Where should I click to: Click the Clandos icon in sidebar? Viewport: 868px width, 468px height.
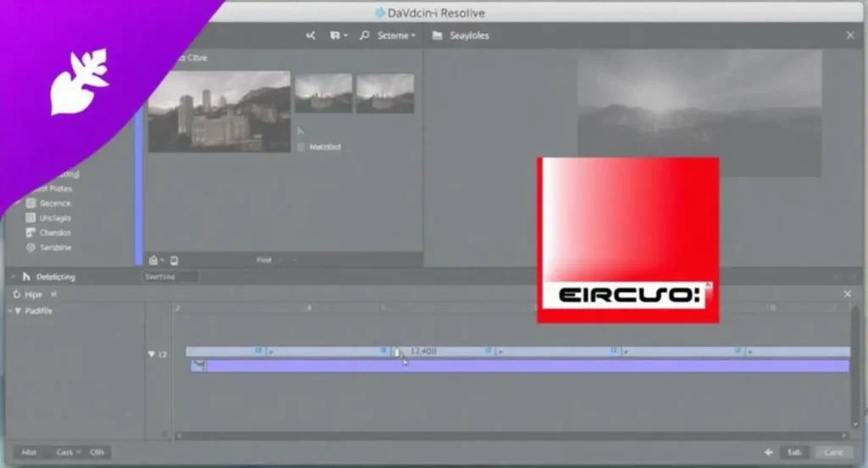[31, 232]
